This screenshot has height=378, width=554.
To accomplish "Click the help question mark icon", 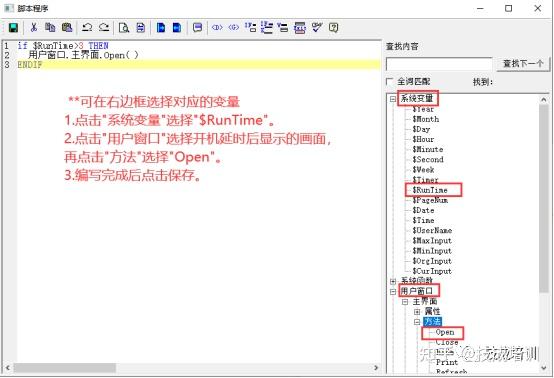I will pyautogui.click(x=333, y=27).
